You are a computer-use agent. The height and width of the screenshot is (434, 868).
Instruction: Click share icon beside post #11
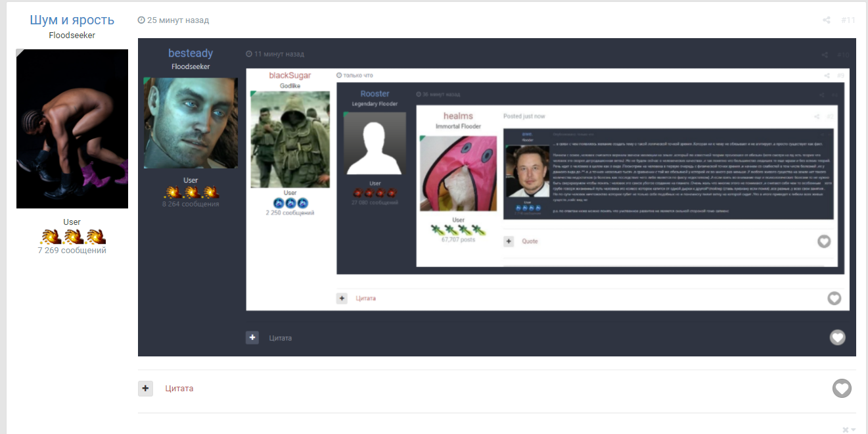coord(827,20)
